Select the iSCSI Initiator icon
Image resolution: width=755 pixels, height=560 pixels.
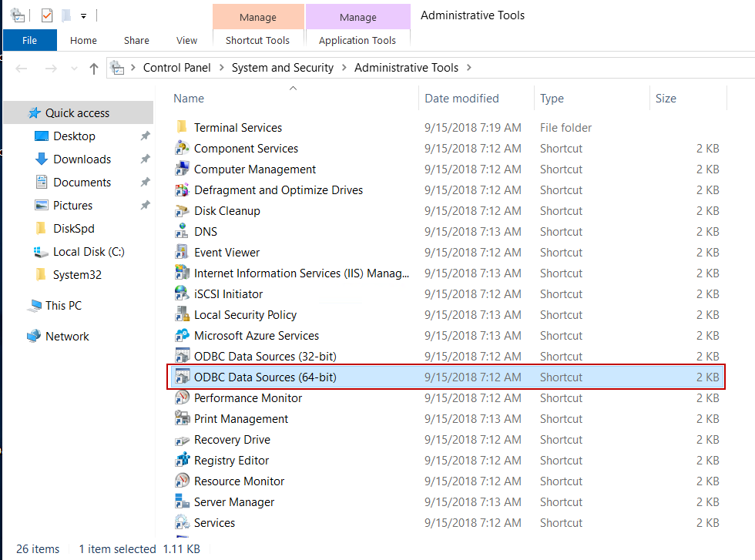(182, 294)
